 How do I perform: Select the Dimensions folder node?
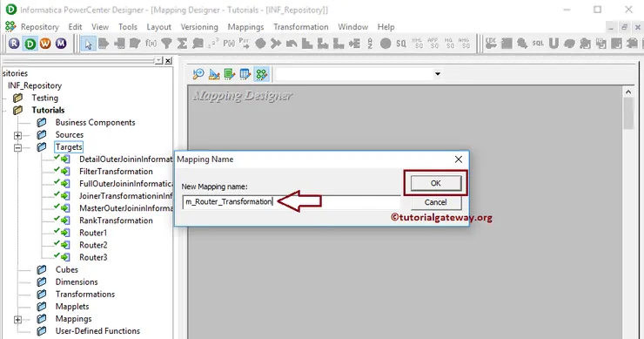tap(77, 282)
